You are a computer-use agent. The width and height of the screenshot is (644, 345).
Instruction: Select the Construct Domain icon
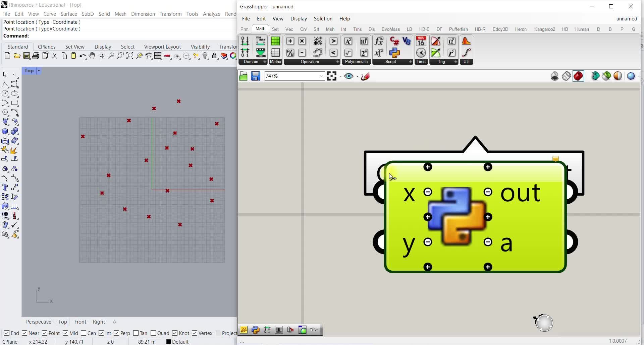tap(245, 41)
